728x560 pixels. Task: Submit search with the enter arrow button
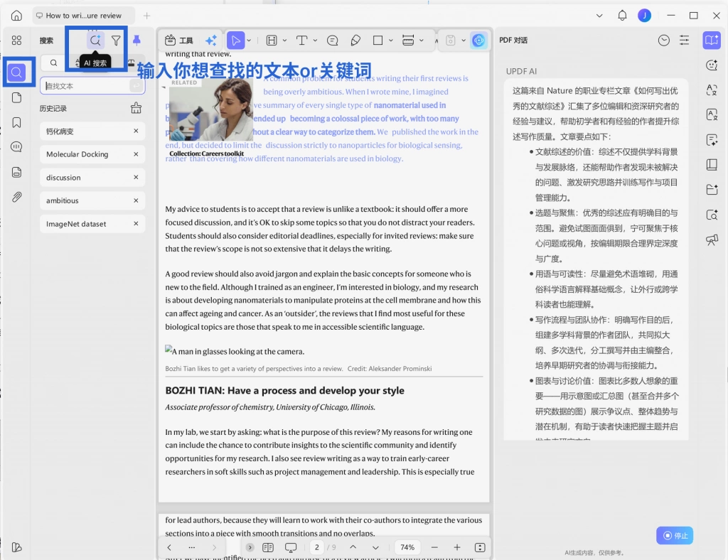coord(136,86)
